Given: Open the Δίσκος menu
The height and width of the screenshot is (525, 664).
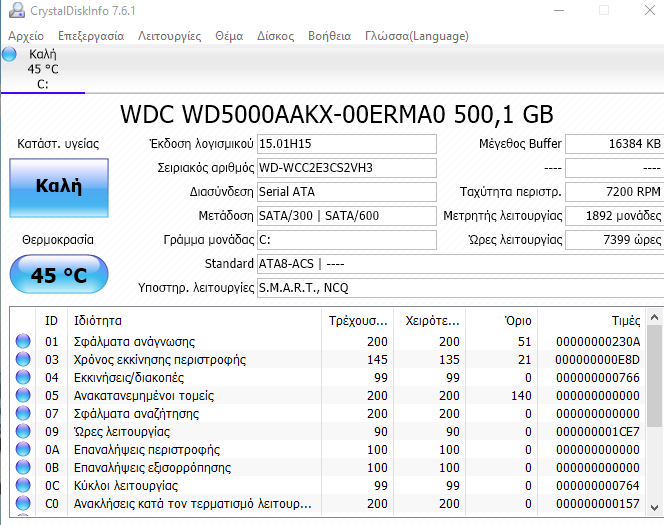Looking at the screenshot, I should coord(276,36).
